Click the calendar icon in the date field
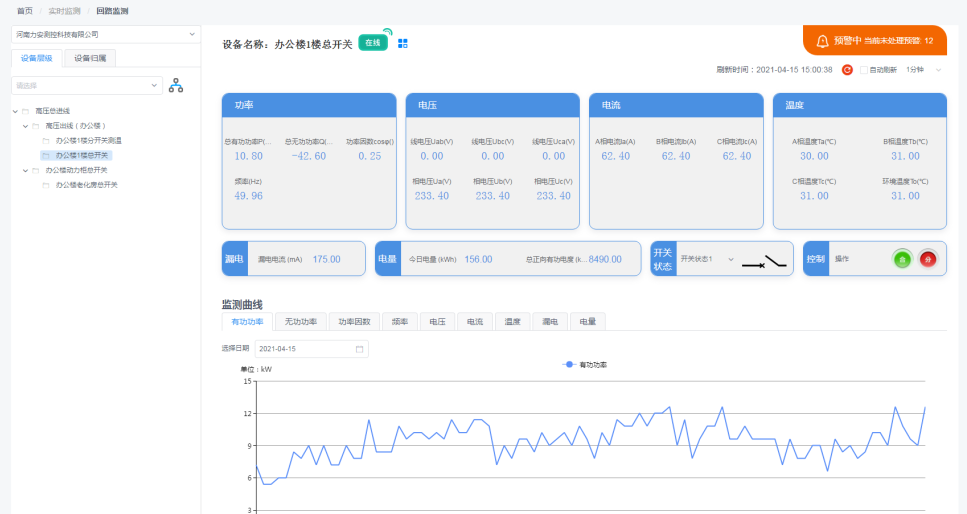The height and width of the screenshot is (514, 967). (360, 349)
